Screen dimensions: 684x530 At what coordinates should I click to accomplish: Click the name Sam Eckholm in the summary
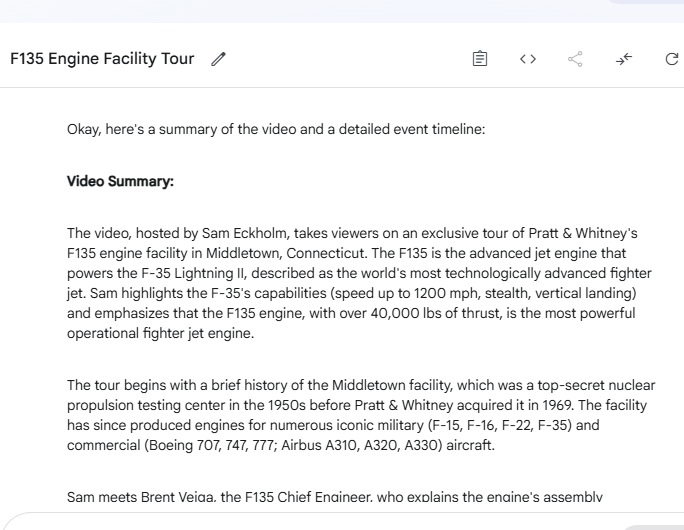click(x=245, y=233)
